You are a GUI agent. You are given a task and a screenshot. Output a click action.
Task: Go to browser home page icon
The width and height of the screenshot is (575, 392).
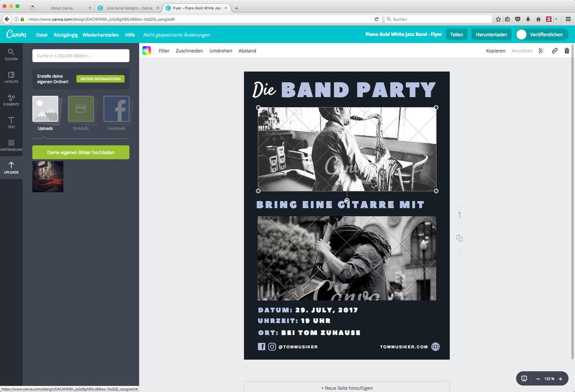pyautogui.click(x=538, y=19)
